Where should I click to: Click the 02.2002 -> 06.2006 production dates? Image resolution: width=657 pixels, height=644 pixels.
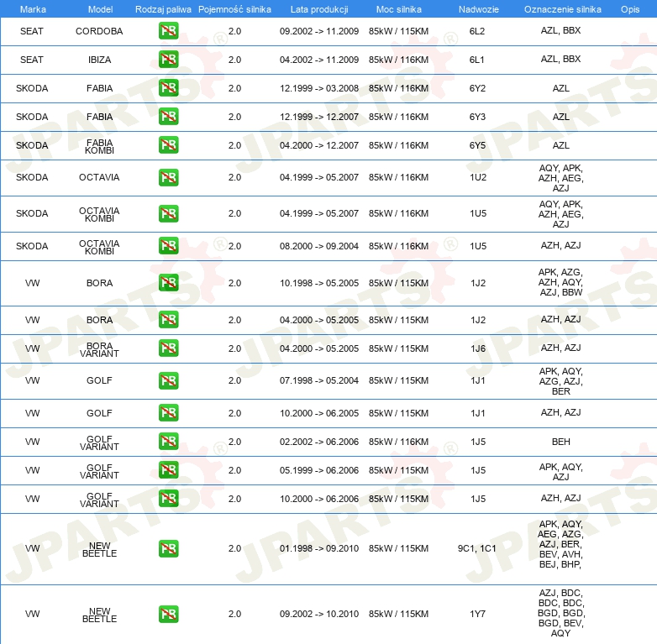pos(319,442)
